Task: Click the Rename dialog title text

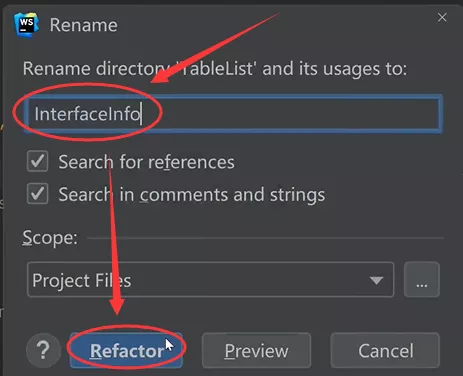Action: 84,25
